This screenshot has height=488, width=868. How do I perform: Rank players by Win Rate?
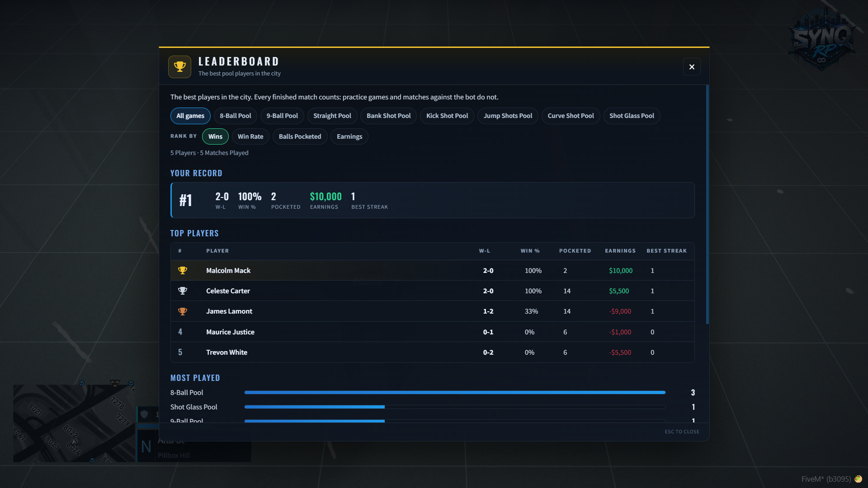tap(250, 136)
